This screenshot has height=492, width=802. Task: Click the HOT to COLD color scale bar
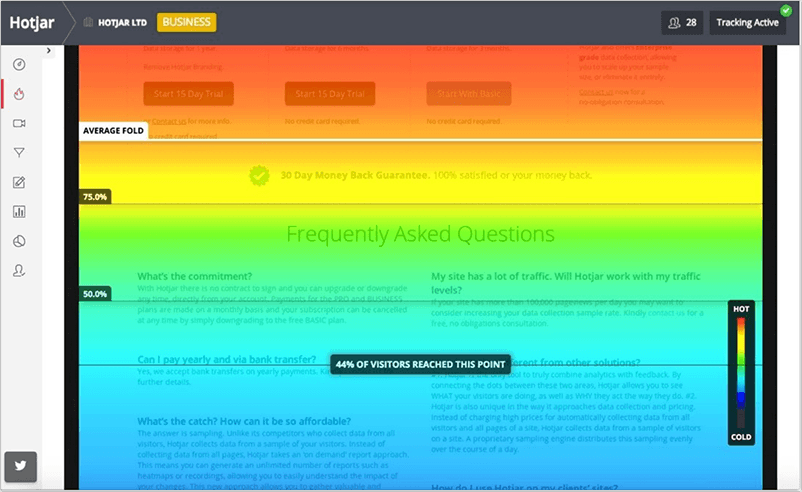point(741,372)
